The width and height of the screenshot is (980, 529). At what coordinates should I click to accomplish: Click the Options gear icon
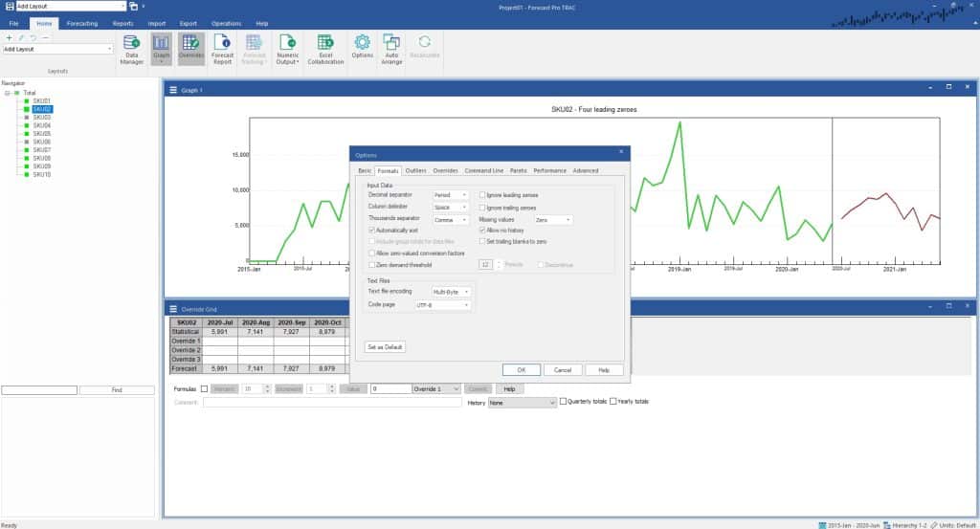tap(363, 49)
